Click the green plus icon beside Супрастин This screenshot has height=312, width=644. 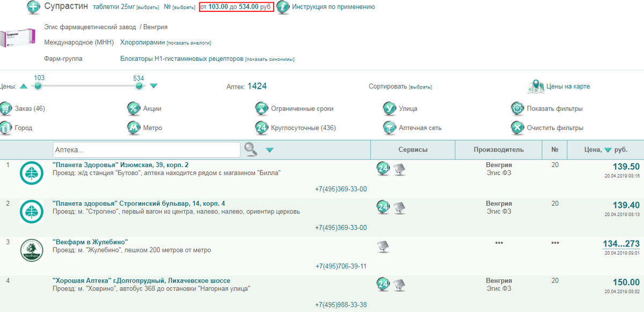coord(33,8)
